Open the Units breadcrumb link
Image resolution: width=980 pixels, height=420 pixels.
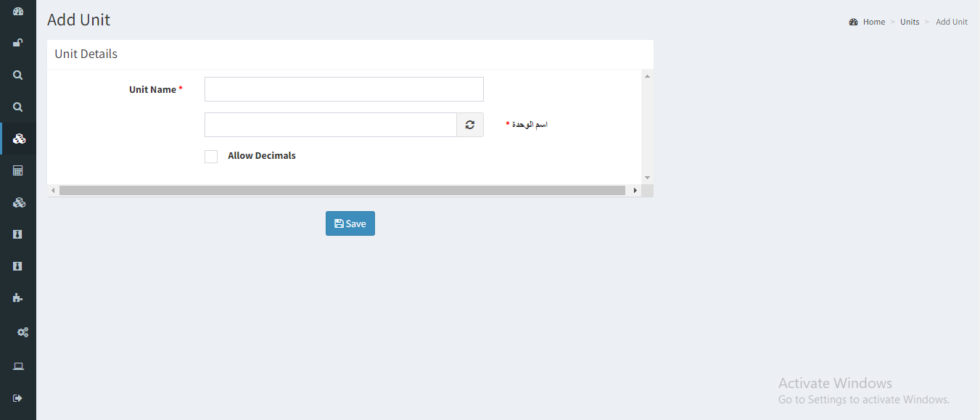point(910,22)
